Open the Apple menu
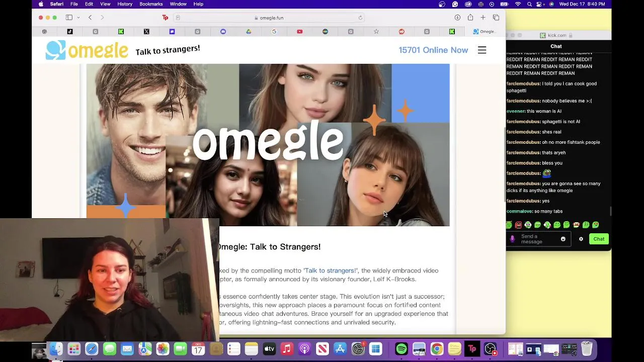644x362 pixels. pyautogui.click(x=41, y=4)
